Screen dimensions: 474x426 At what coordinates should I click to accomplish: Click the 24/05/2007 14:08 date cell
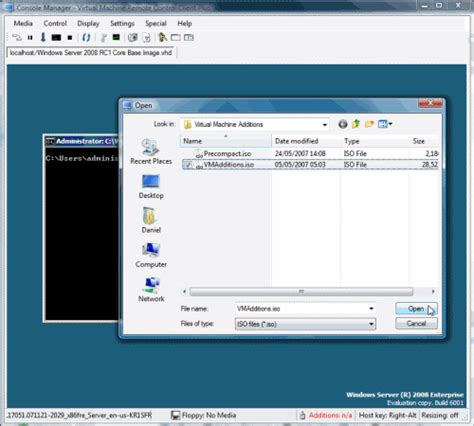pyautogui.click(x=300, y=154)
